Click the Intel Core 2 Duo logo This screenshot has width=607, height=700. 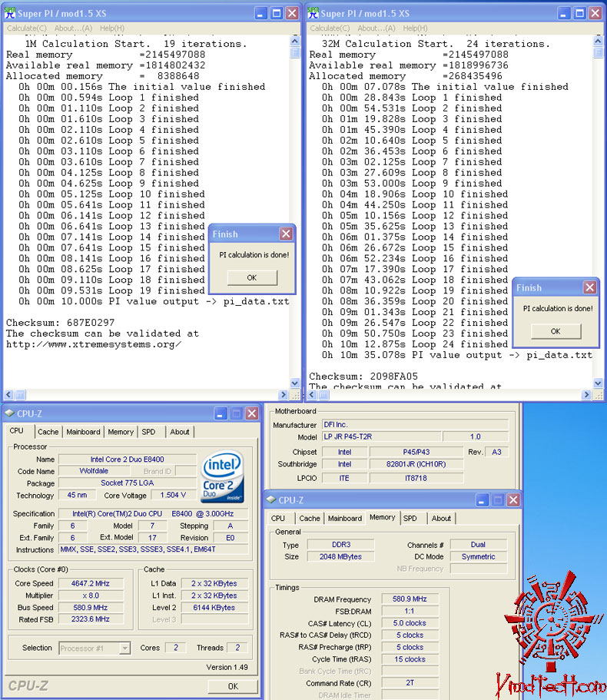click(223, 476)
